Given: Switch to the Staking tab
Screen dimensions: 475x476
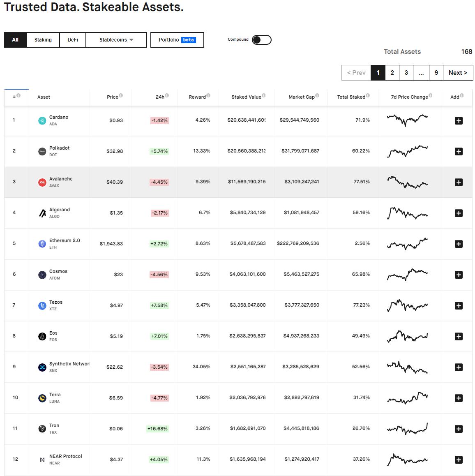Looking at the screenshot, I should (x=43, y=40).
